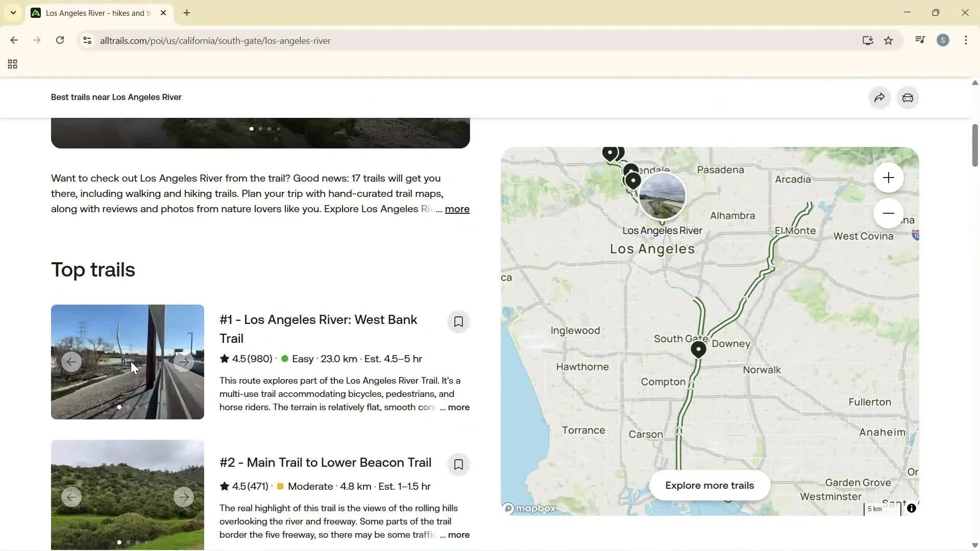Select the Los Angeles River browser tab

(x=92, y=13)
